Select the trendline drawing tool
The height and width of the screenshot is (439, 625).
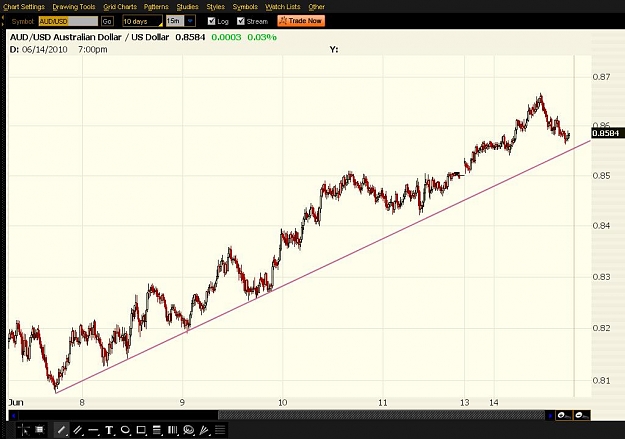pos(61,430)
